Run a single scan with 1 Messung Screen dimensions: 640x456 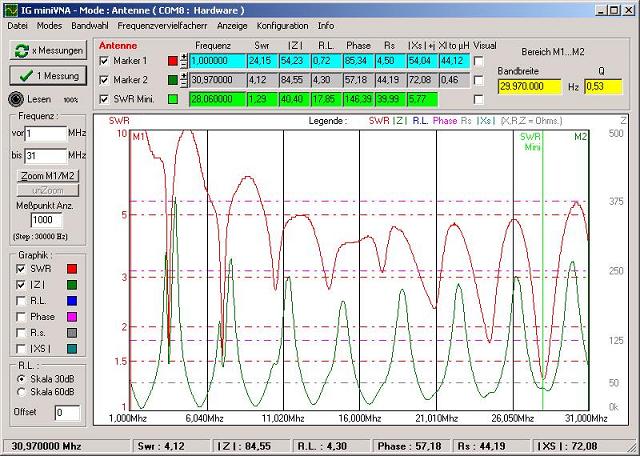(46, 76)
